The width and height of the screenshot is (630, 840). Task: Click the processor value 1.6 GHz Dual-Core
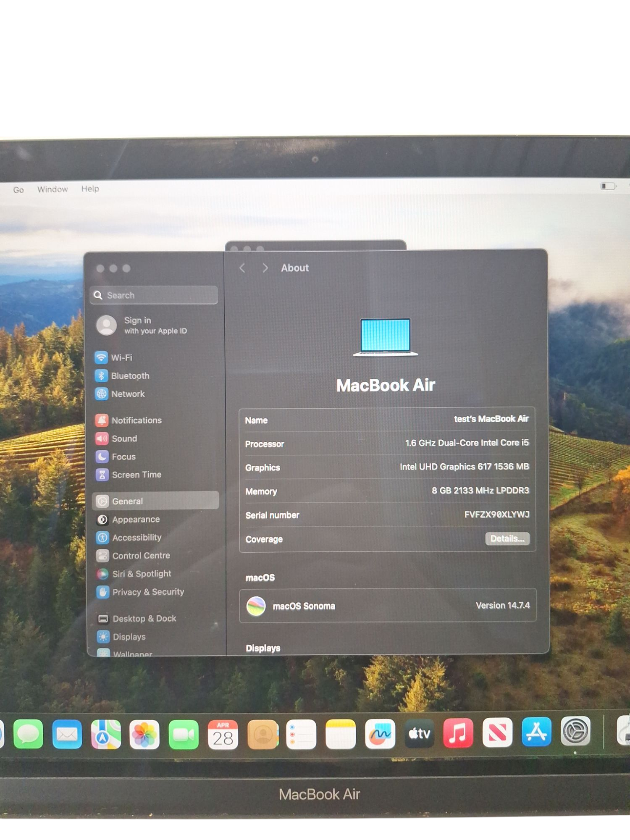click(467, 443)
